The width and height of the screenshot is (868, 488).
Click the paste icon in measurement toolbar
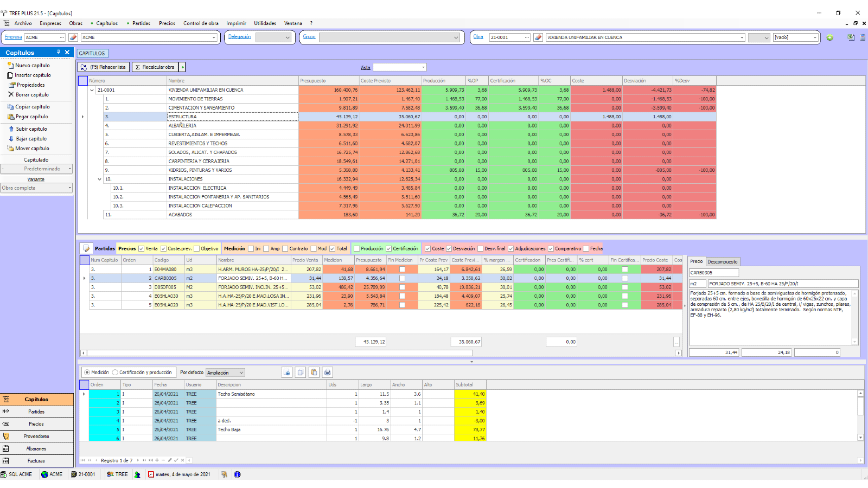(x=314, y=373)
